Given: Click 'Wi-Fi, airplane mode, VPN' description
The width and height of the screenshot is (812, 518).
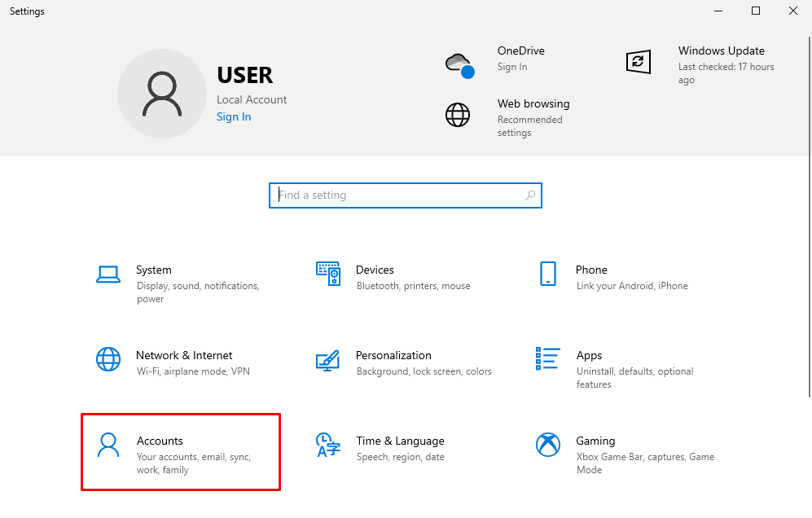Looking at the screenshot, I should tap(193, 371).
